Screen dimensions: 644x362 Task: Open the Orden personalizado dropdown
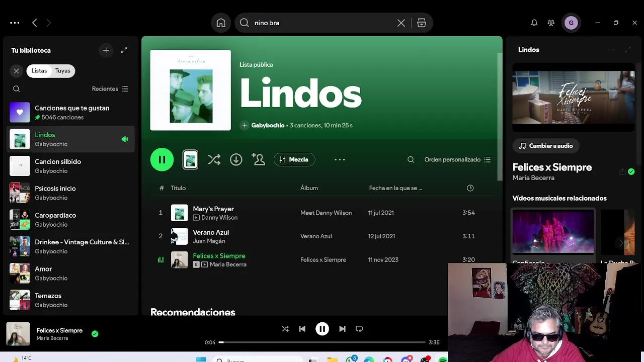click(457, 159)
